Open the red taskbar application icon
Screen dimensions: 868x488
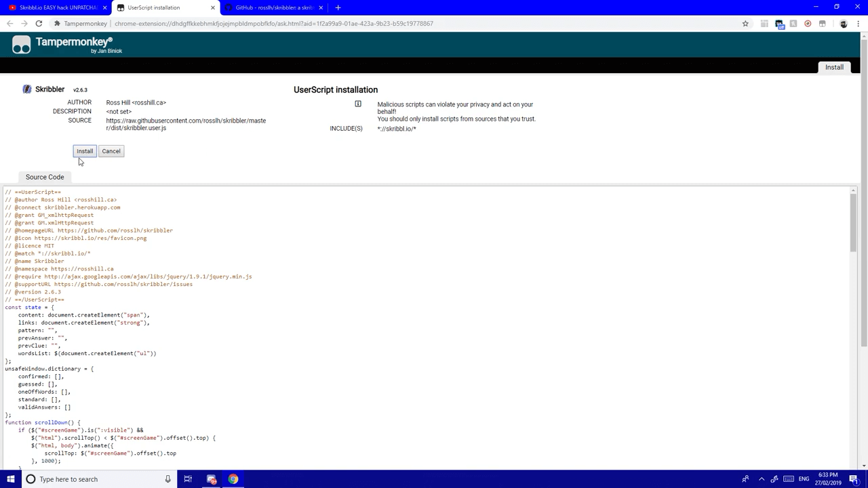(x=212, y=479)
